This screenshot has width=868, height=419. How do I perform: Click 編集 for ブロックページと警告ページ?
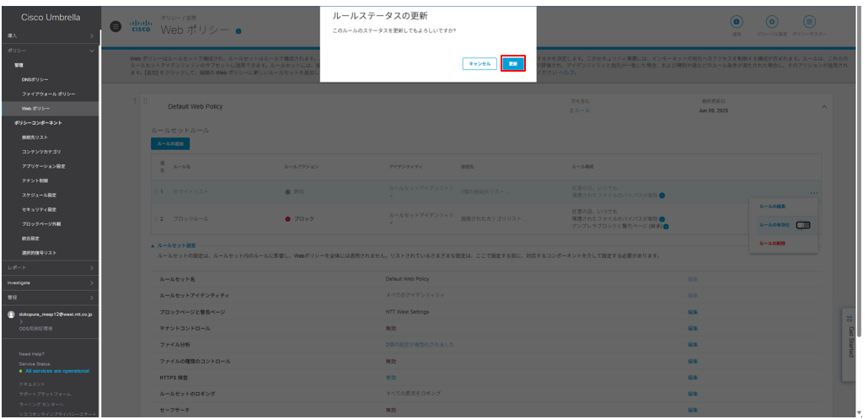tap(693, 312)
